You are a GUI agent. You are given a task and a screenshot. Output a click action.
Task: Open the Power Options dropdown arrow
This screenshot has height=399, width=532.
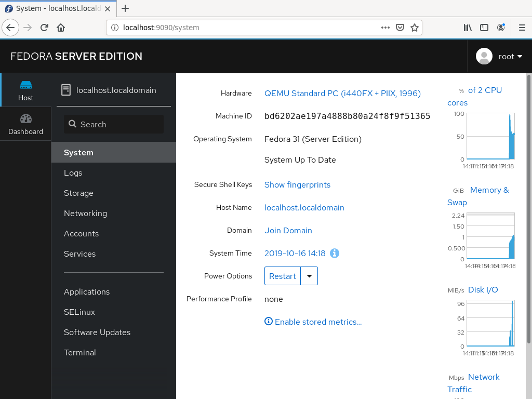pos(309,276)
